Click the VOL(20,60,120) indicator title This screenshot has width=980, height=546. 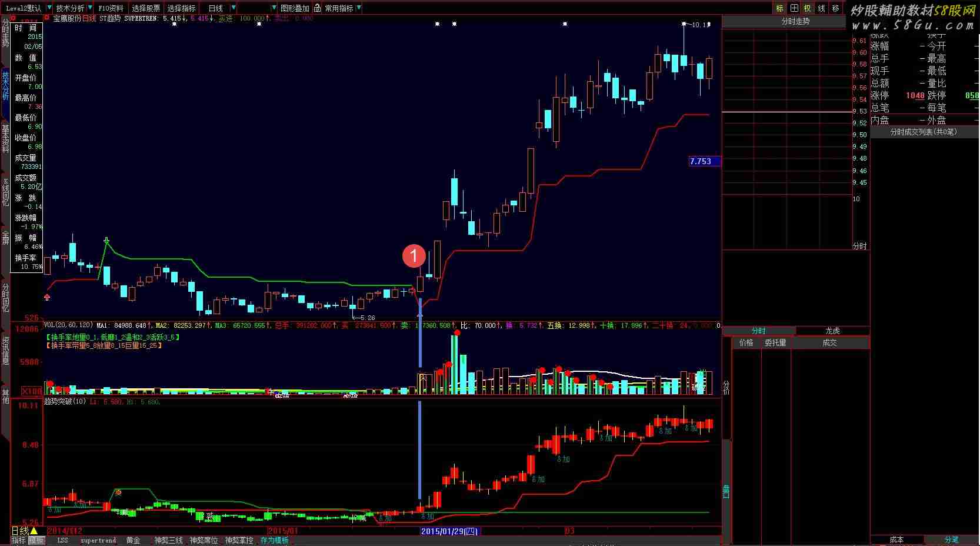point(69,325)
